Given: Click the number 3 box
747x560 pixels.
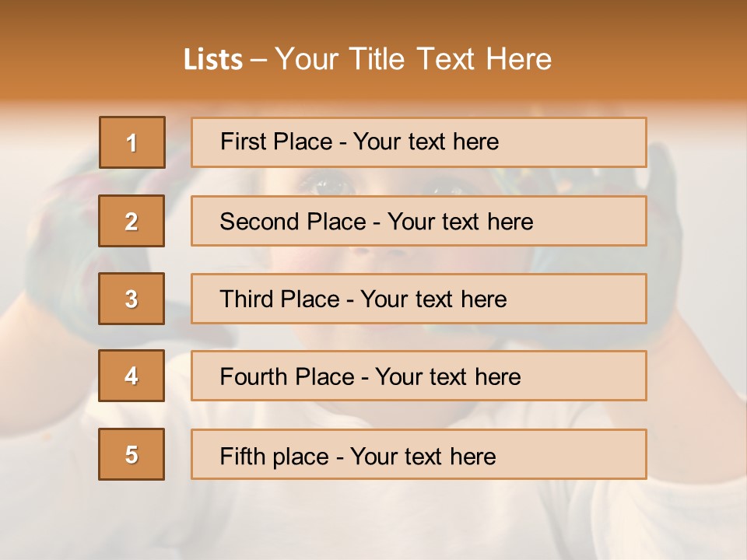Looking at the screenshot, I should point(132,299).
